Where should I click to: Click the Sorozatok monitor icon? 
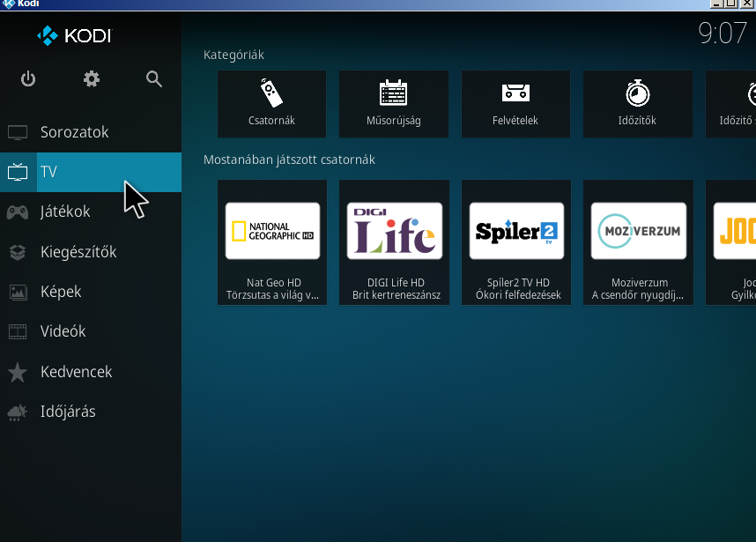click(x=18, y=132)
